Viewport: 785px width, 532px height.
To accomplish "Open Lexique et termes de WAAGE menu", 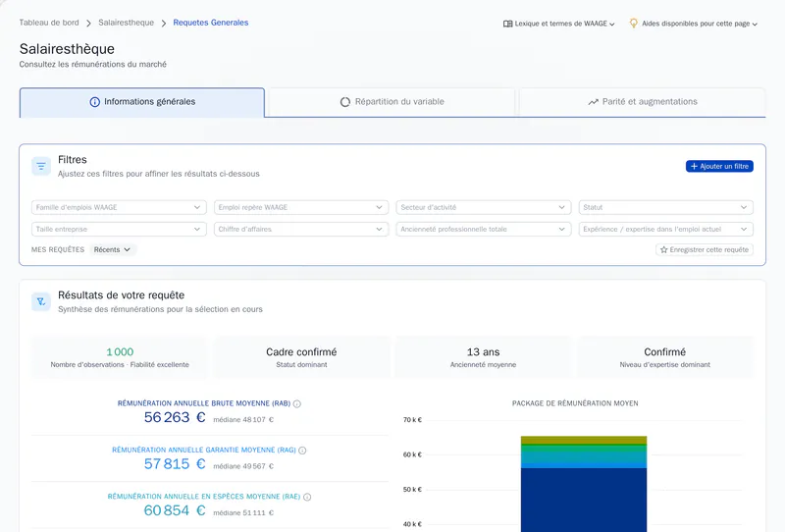I will tap(559, 24).
